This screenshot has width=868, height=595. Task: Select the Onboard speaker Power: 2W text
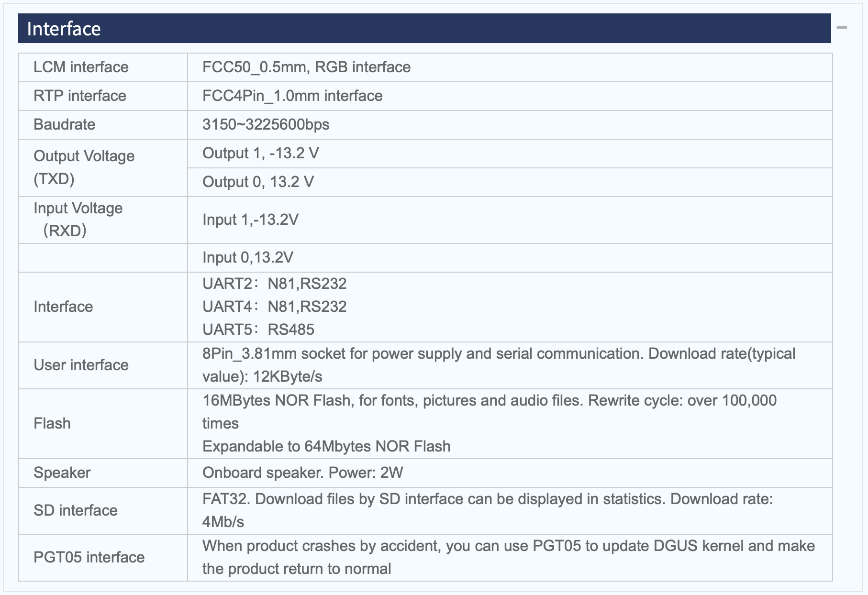tap(302, 473)
